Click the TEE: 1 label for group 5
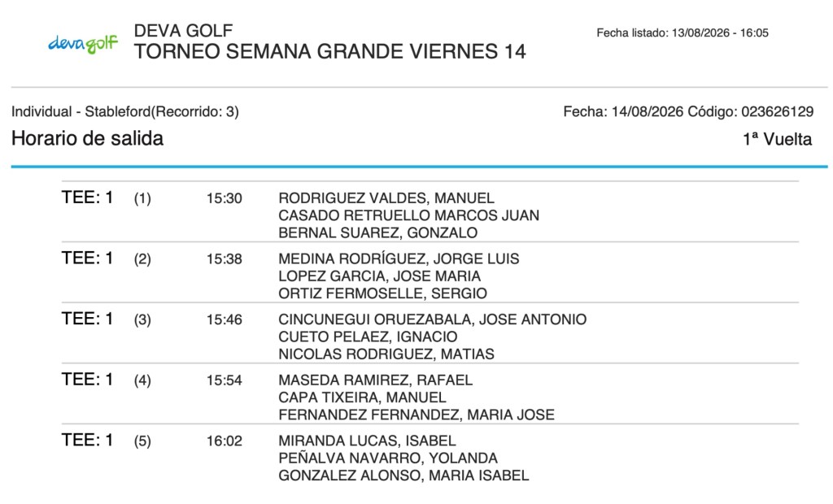The image size is (833, 504). click(87, 440)
